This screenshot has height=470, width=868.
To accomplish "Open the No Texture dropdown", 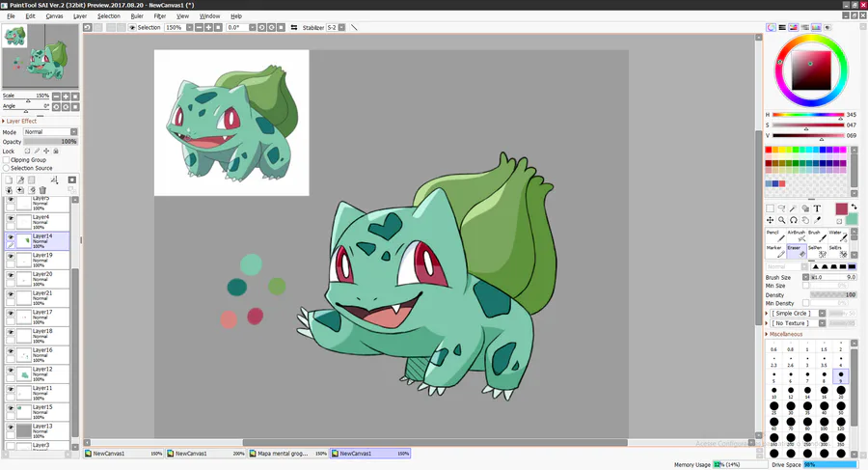I will [822, 323].
